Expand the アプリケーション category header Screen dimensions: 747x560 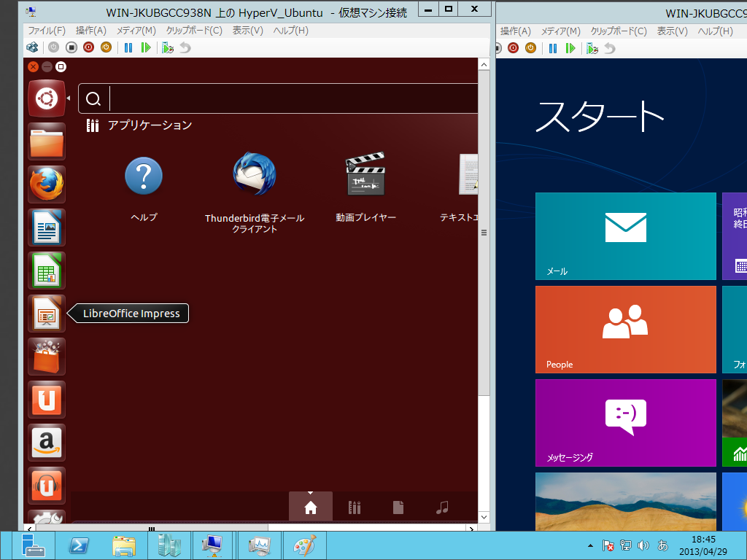tap(139, 125)
